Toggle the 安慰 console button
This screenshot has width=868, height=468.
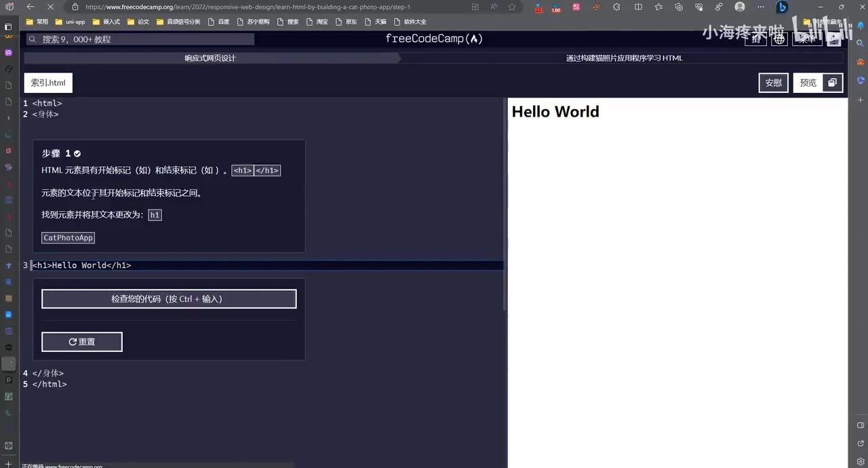tap(773, 83)
